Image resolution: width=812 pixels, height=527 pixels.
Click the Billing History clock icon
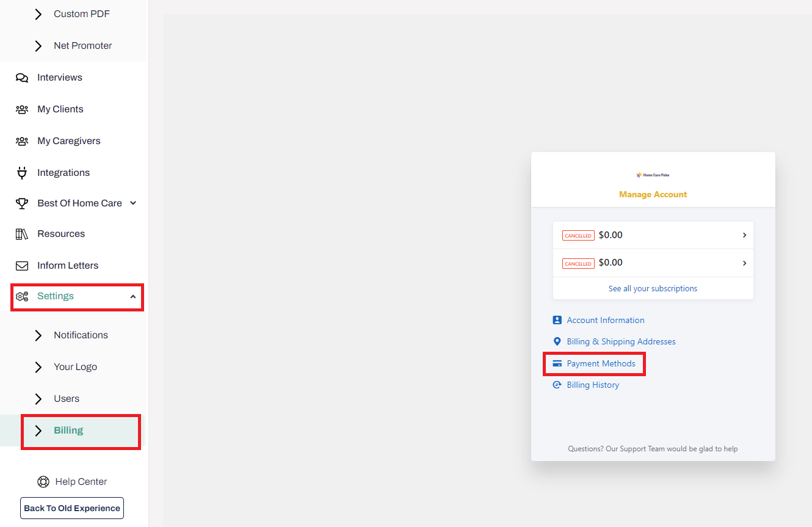[x=556, y=385]
